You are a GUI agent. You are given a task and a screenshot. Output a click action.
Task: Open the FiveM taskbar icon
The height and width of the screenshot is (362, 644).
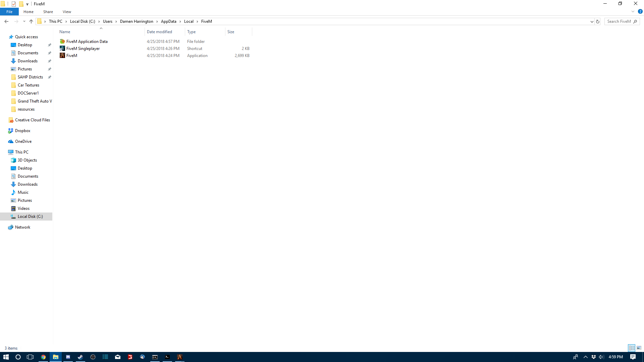(180, 357)
